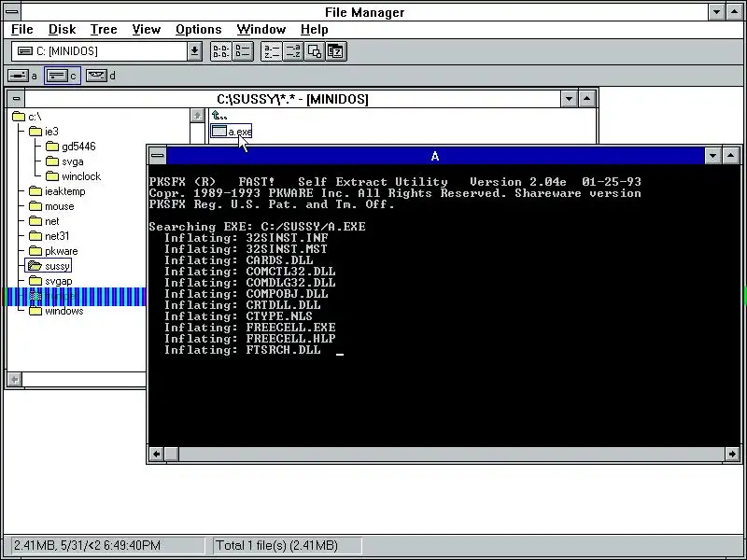Viewport: 747px width, 560px height.
Task: Open the Help menu
Action: [x=314, y=30]
